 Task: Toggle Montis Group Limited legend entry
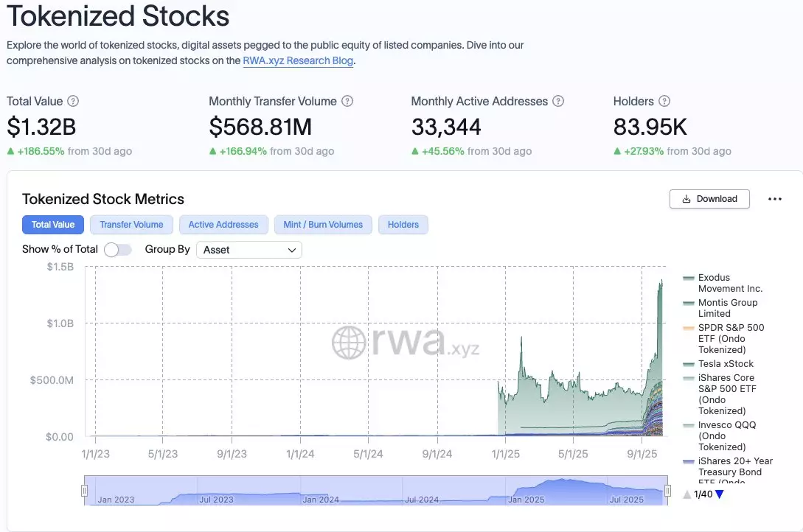(x=727, y=308)
